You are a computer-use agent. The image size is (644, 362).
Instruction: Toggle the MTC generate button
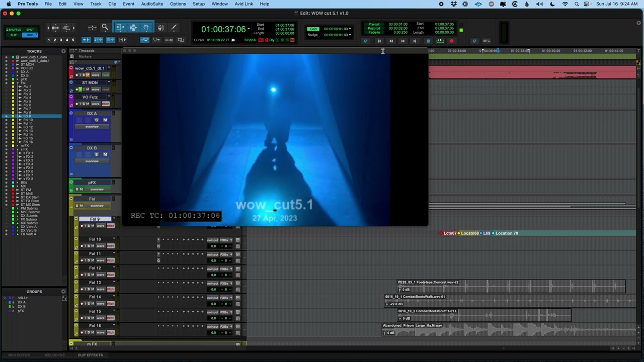pos(487,41)
